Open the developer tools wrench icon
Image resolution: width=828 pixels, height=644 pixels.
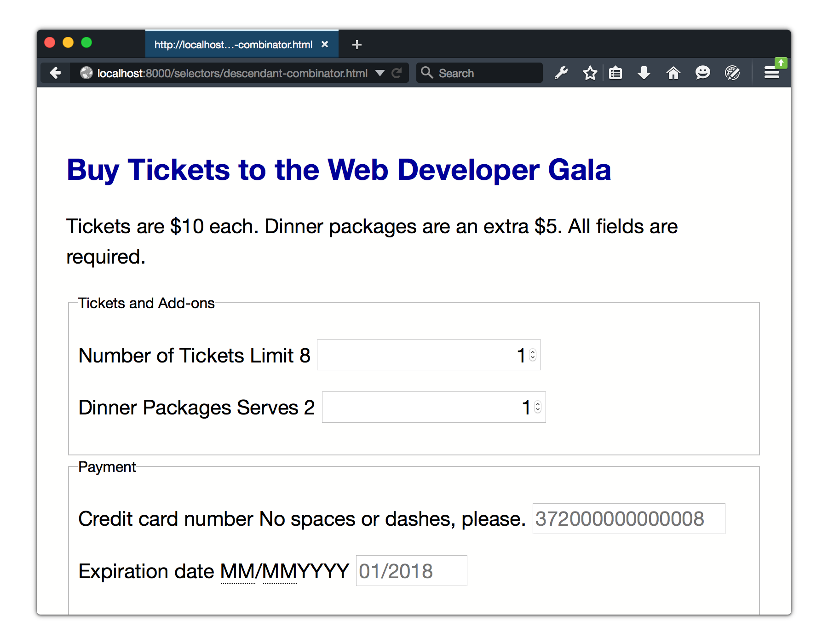point(561,73)
